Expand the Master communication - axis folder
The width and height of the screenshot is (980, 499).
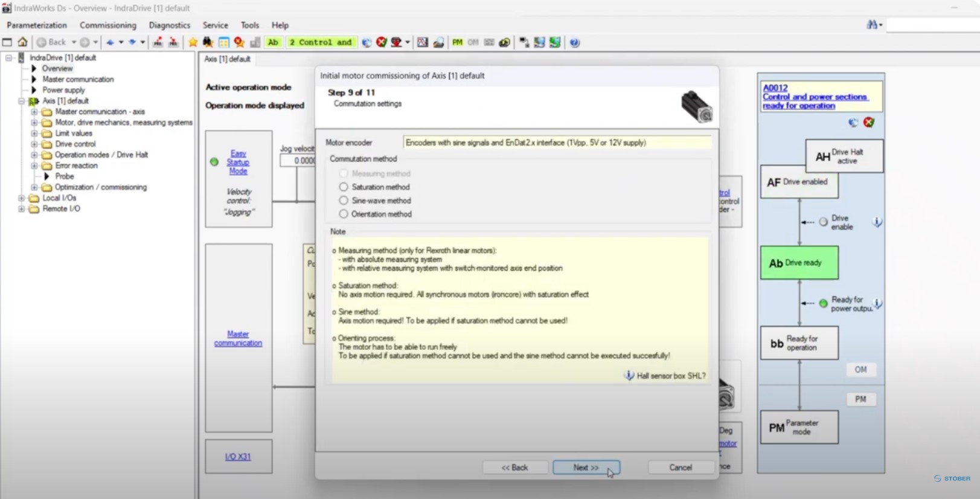coord(34,112)
